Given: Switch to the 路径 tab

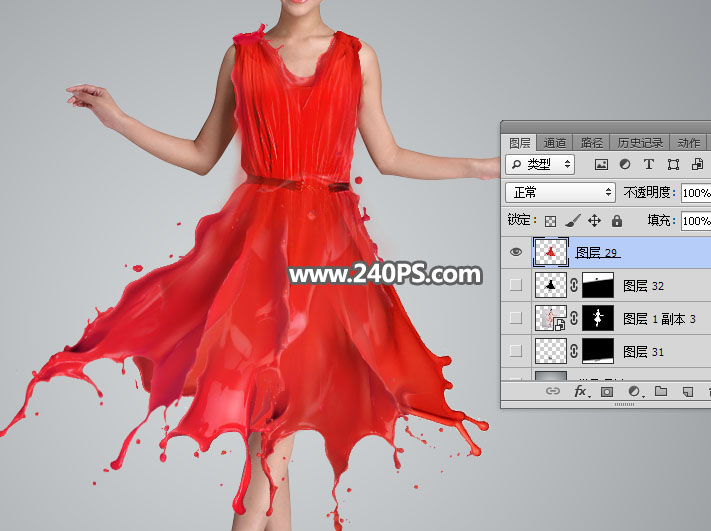Looking at the screenshot, I should tap(592, 143).
